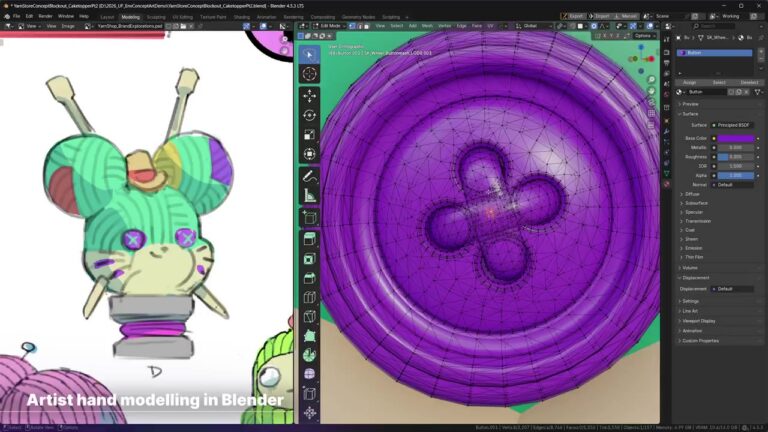Select the Transform tool
This screenshot has height=432, width=768.
pyautogui.click(x=309, y=154)
